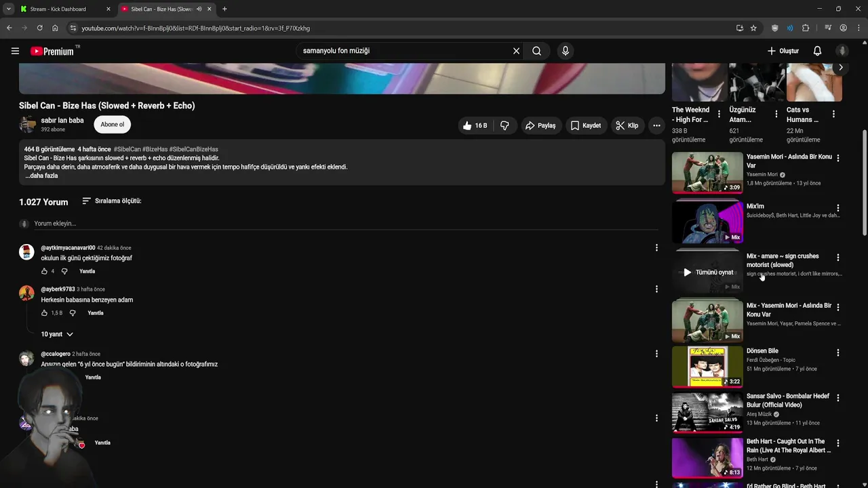Screen dimensions: 868x488
Task: Save video with Kaydet button
Action: tap(585, 125)
